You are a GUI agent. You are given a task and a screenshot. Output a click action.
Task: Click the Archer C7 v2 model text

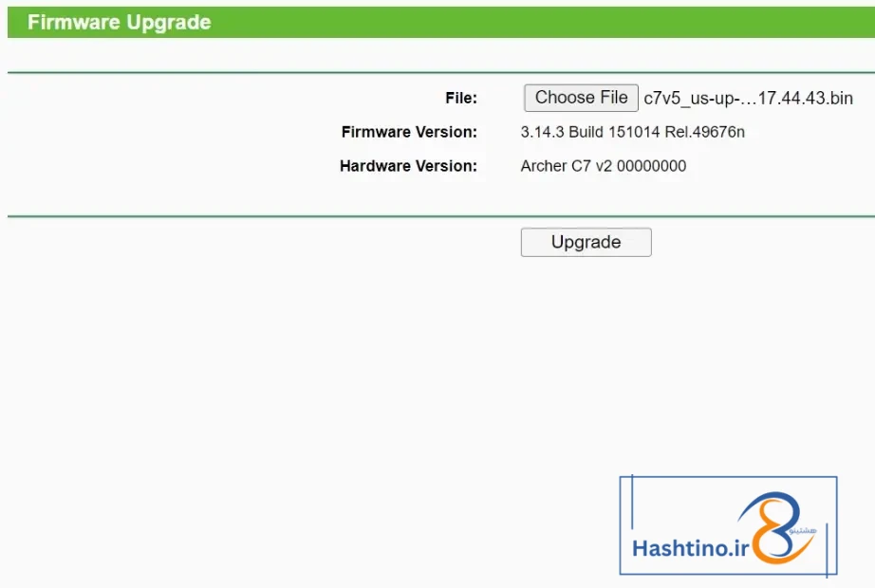click(x=566, y=166)
